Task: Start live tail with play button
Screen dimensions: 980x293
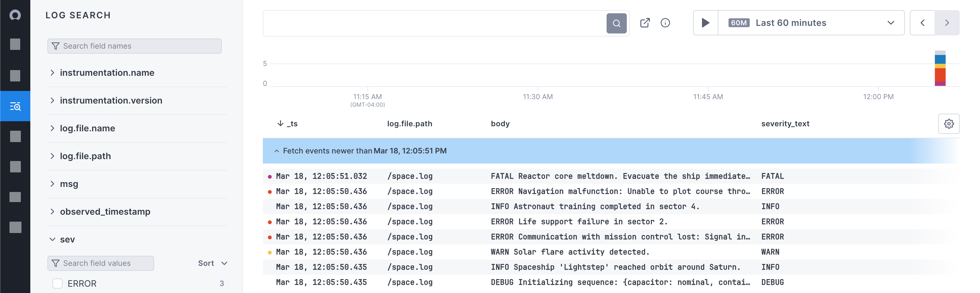Action: [x=705, y=23]
